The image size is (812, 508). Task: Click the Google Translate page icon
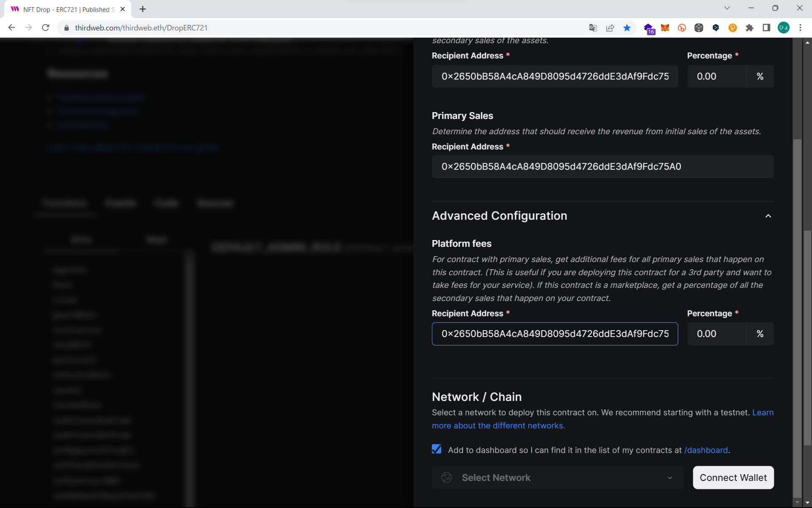pyautogui.click(x=593, y=28)
